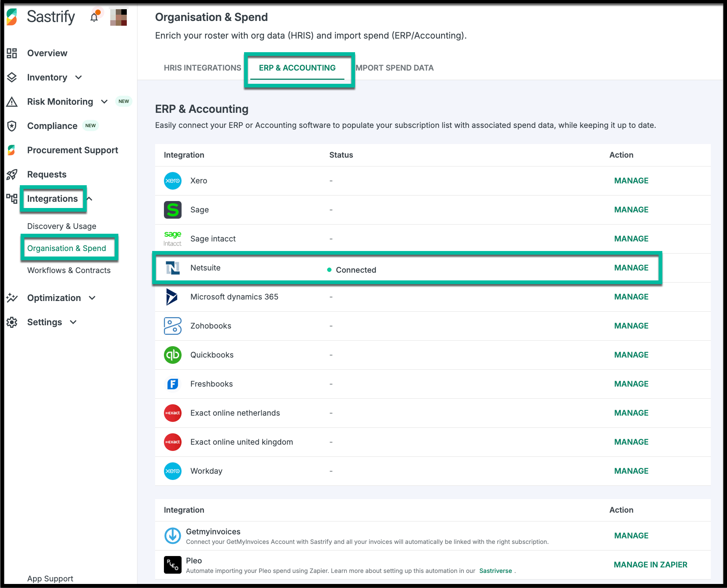Open Procurement Support page
727x588 pixels.
click(x=73, y=150)
